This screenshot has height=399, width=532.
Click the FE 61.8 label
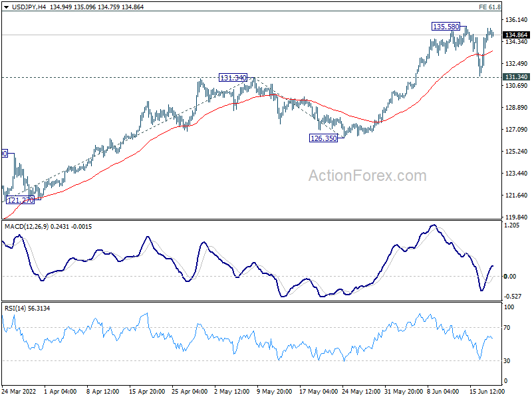coord(489,7)
